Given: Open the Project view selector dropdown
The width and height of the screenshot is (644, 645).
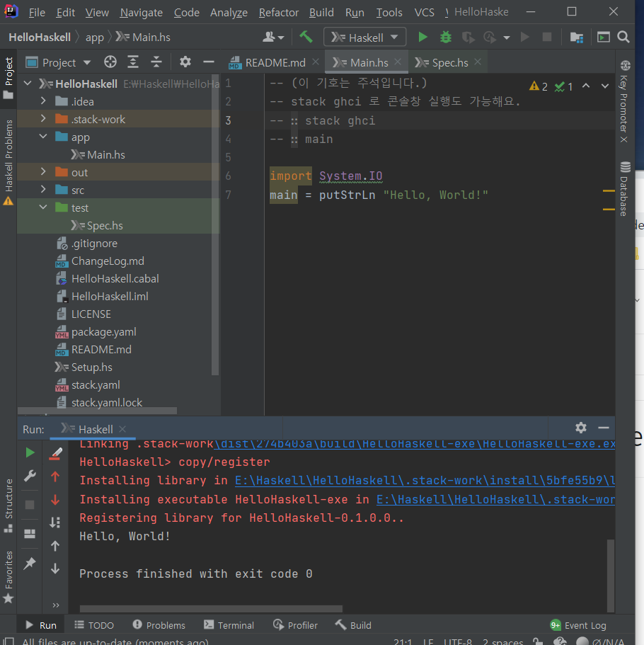Looking at the screenshot, I should [59, 62].
